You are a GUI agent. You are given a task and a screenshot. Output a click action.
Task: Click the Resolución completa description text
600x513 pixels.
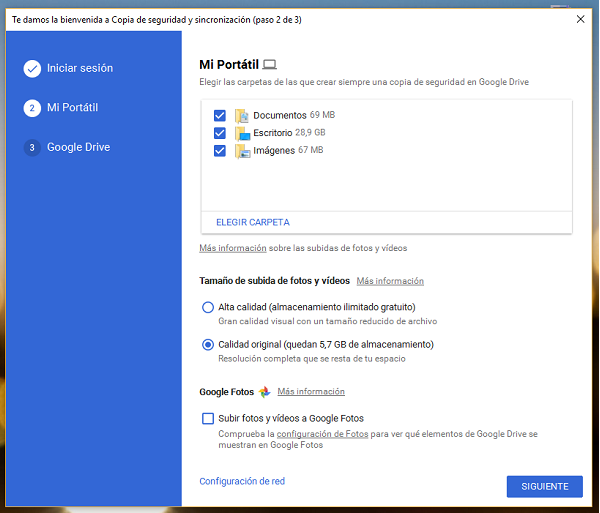(312, 359)
